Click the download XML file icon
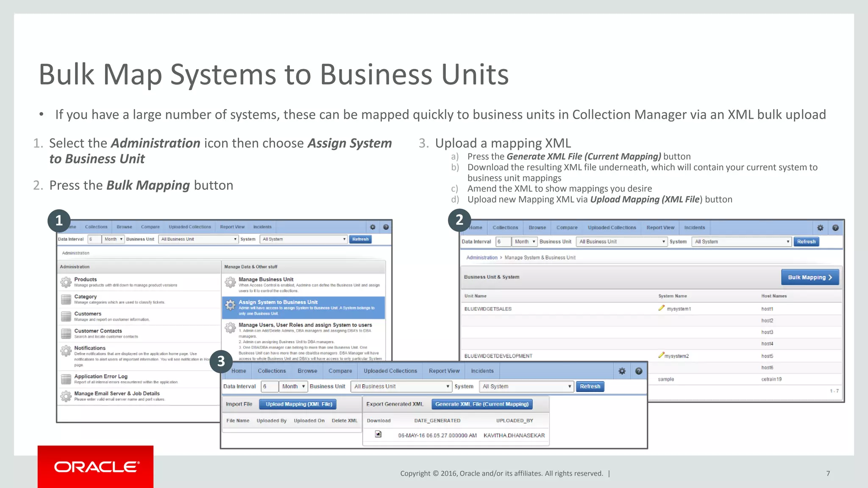The width and height of the screenshot is (868, 488). click(378, 434)
